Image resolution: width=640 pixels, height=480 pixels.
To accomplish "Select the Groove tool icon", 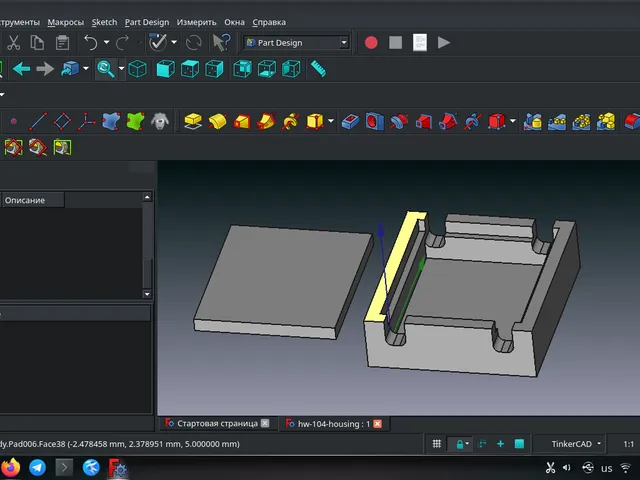I will tap(399, 121).
